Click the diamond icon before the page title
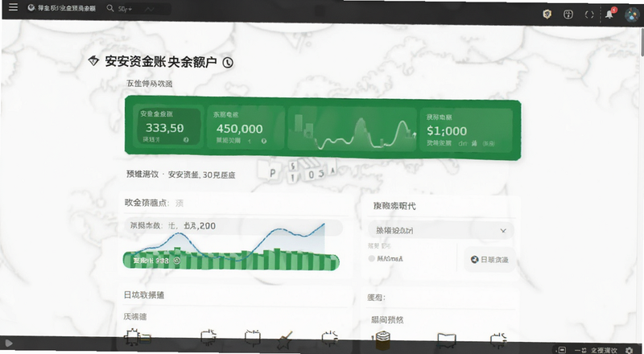644x354 pixels. click(93, 61)
